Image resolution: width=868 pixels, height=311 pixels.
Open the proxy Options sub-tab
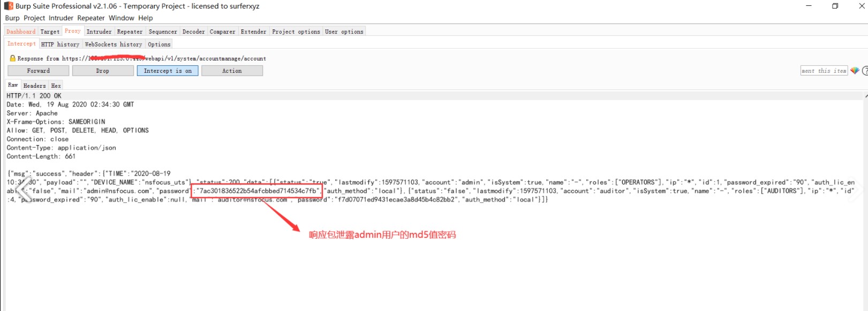(159, 44)
